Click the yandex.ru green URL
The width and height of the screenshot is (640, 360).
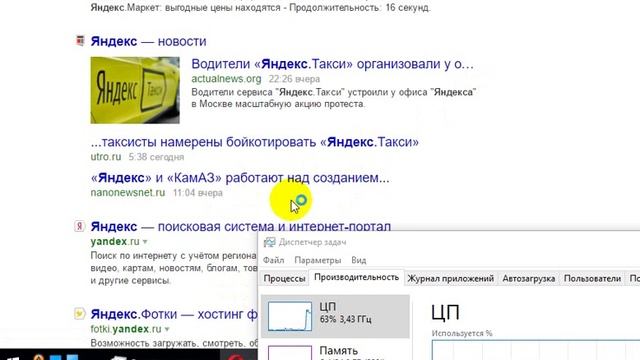115,242
